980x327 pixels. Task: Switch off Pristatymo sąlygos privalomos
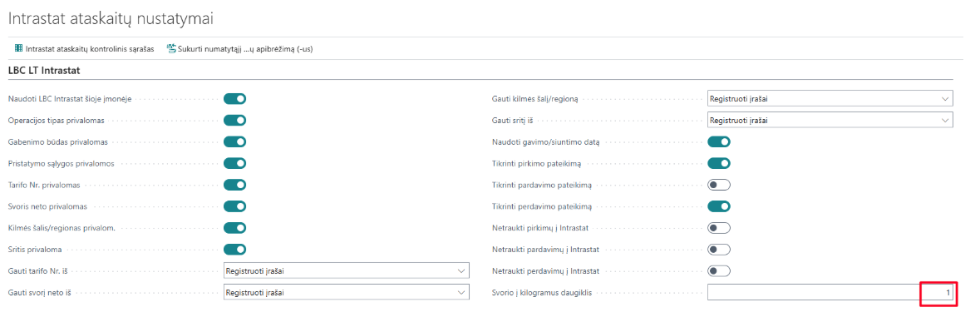click(235, 163)
